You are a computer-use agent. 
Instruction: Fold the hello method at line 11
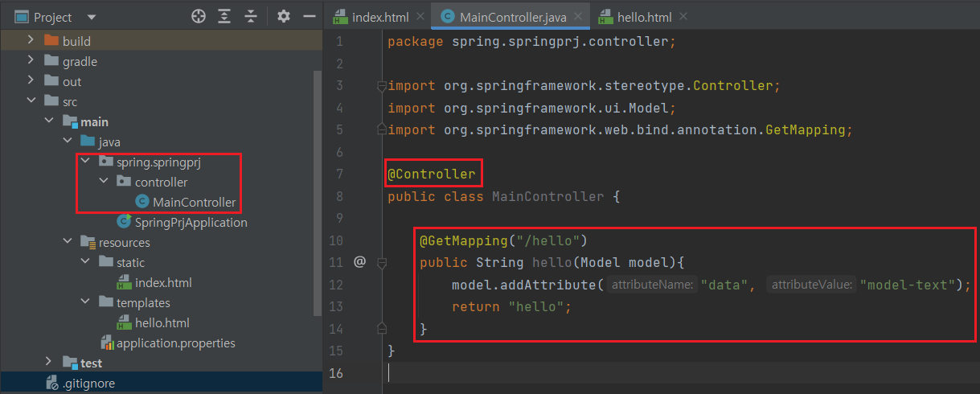382,262
